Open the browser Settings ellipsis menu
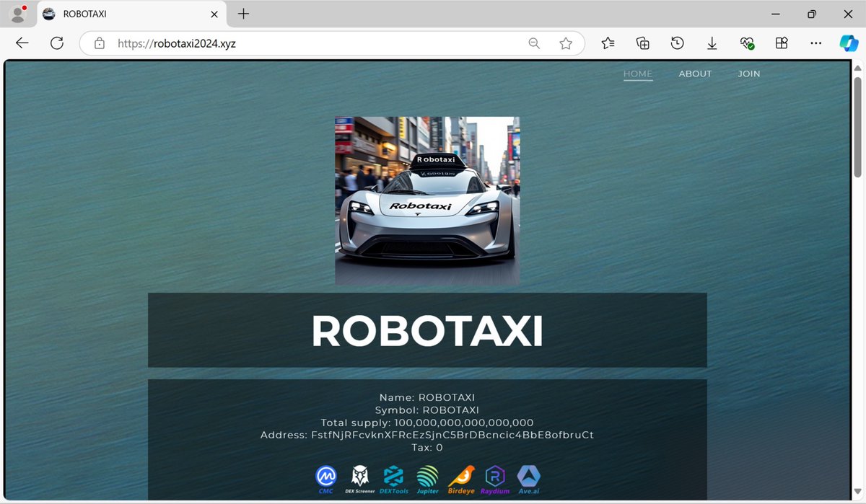866x504 pixels. click(815, 43)
